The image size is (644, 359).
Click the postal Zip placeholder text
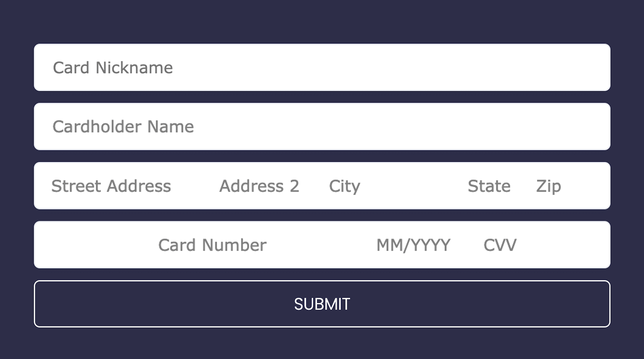[549, 187]
